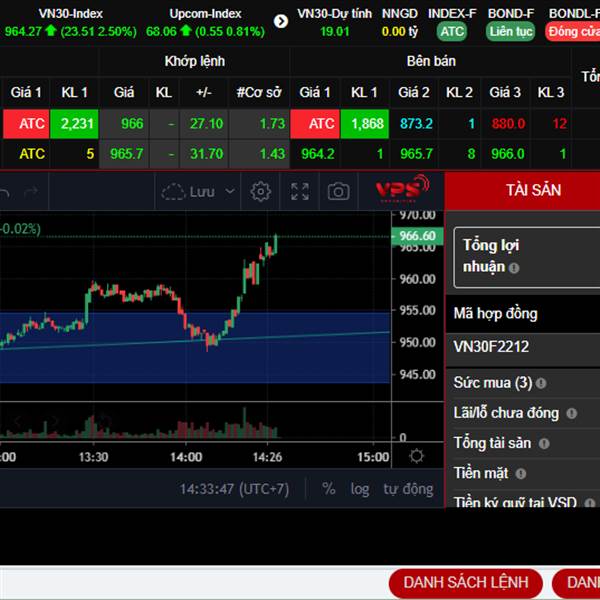Click the Liên tục badge under BOND-F

click(x=511, y=31)
